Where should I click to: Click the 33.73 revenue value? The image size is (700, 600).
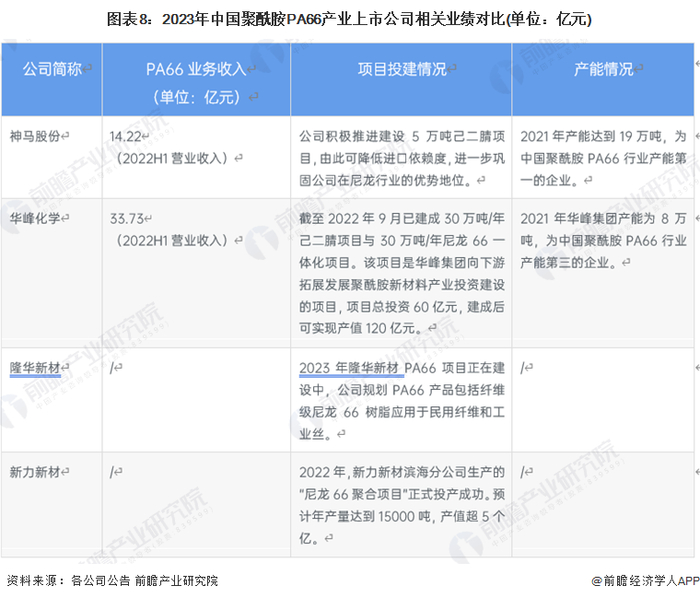pyautogui.click(x=127, y=219)
